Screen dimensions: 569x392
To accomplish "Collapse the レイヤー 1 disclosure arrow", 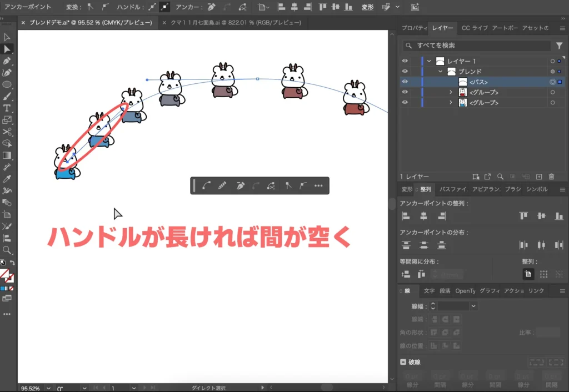I will [x=429, y=61].
